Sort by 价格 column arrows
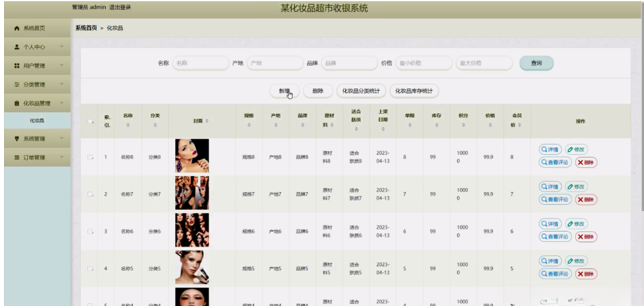The width and height of the screenshot is (644, 306). [x=490, y=125]
